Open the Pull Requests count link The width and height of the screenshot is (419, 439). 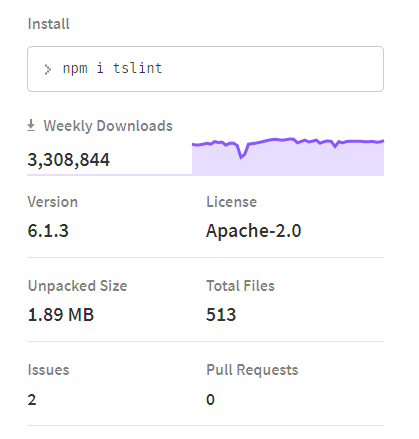[x=210, y=399]
